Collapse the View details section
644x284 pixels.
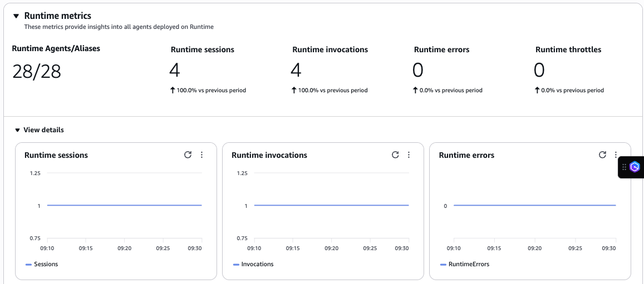pyautogui.click(x=18, y=130)
